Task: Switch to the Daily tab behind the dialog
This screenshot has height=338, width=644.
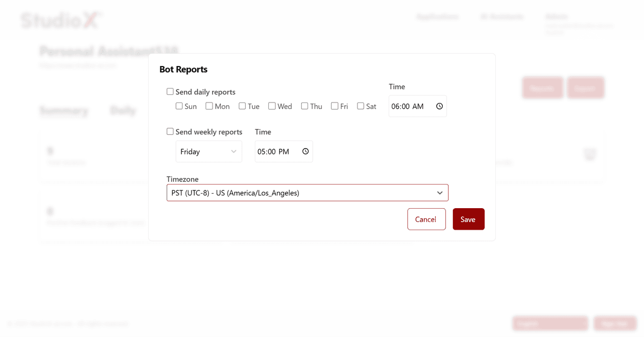Action: [123, 111]
